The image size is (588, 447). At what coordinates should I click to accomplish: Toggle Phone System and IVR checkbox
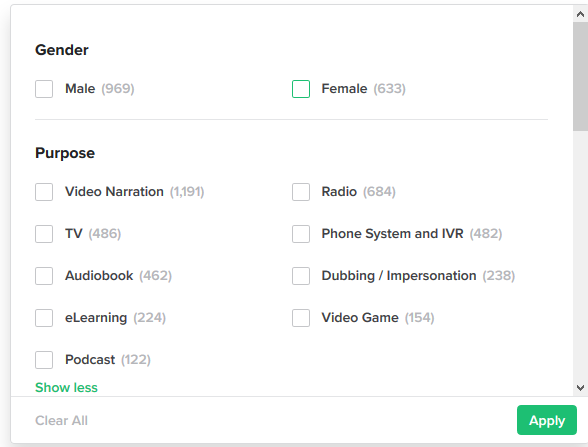click(x=301, y=234)
